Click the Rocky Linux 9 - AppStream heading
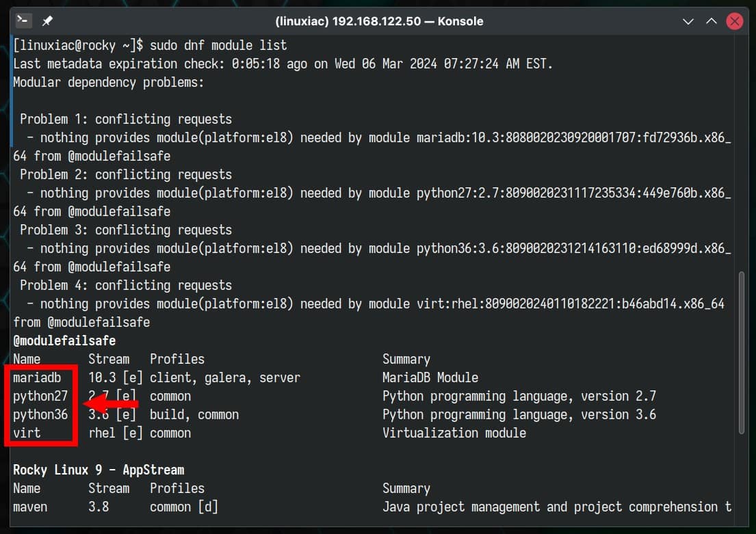 (98, 469)
